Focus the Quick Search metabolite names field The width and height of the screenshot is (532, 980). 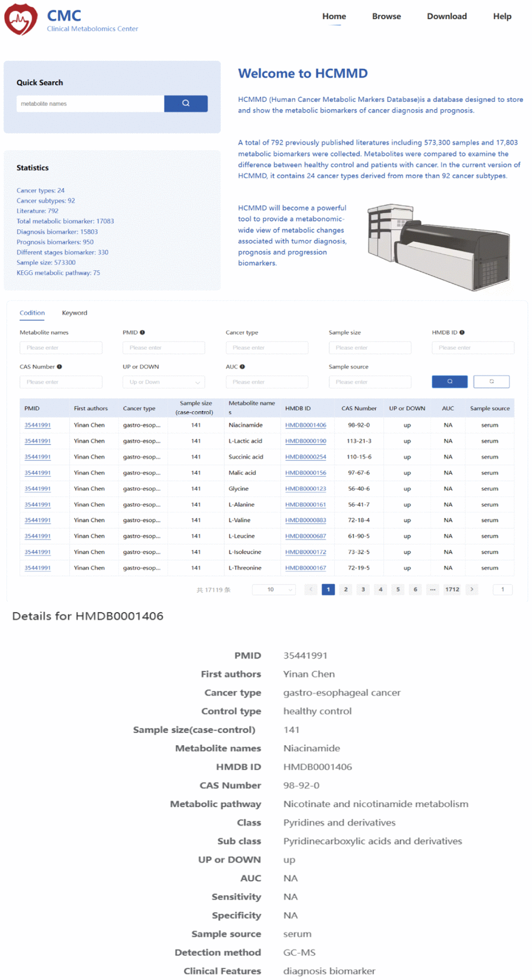coord(90,103)
